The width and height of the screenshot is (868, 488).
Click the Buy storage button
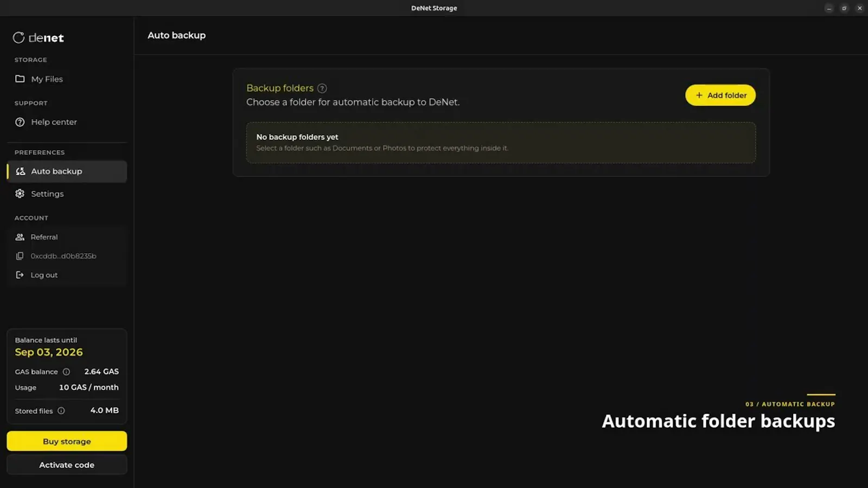click(67, 441)
